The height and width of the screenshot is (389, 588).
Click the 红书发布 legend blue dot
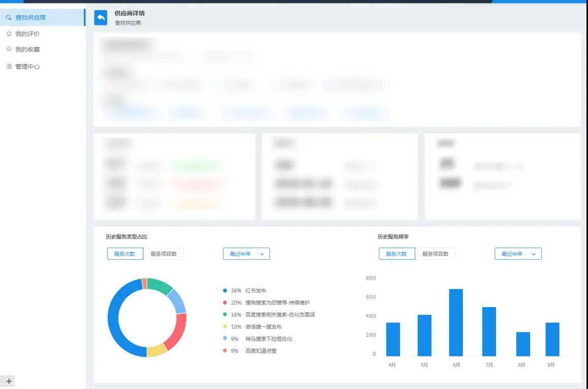225,290
